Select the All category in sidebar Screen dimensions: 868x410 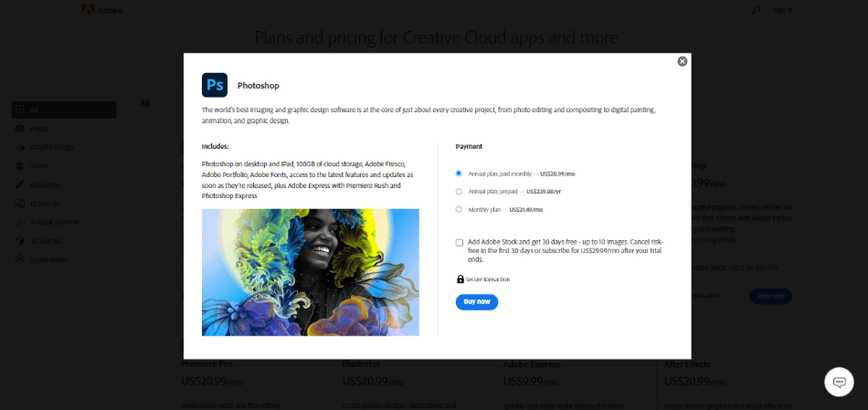64,110
